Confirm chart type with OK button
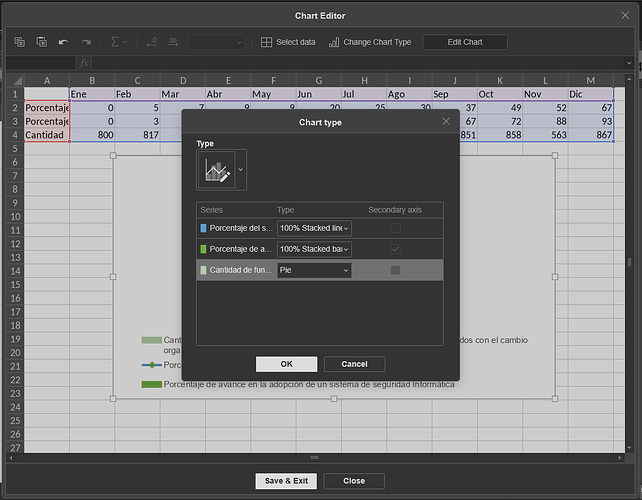642x500 pixels. (x=286, y=364)
